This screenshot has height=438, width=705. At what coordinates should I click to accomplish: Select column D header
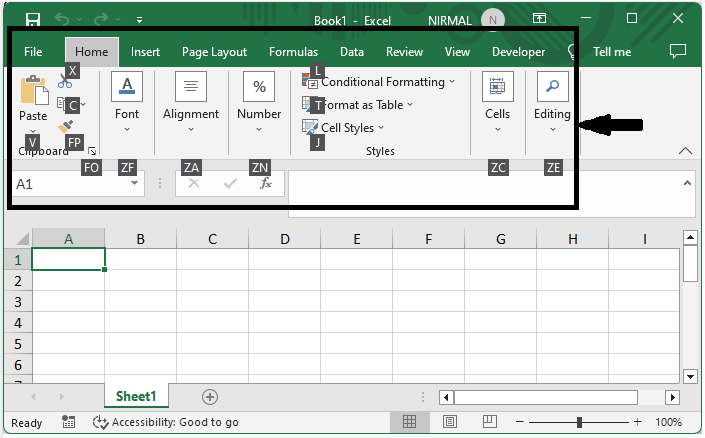click(285, 239)
